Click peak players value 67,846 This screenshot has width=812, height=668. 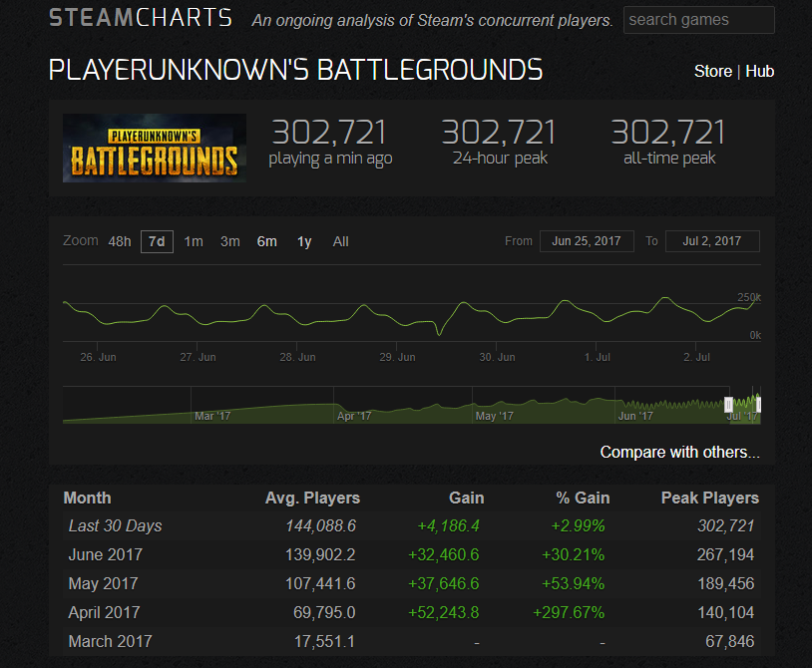point(729,642)
